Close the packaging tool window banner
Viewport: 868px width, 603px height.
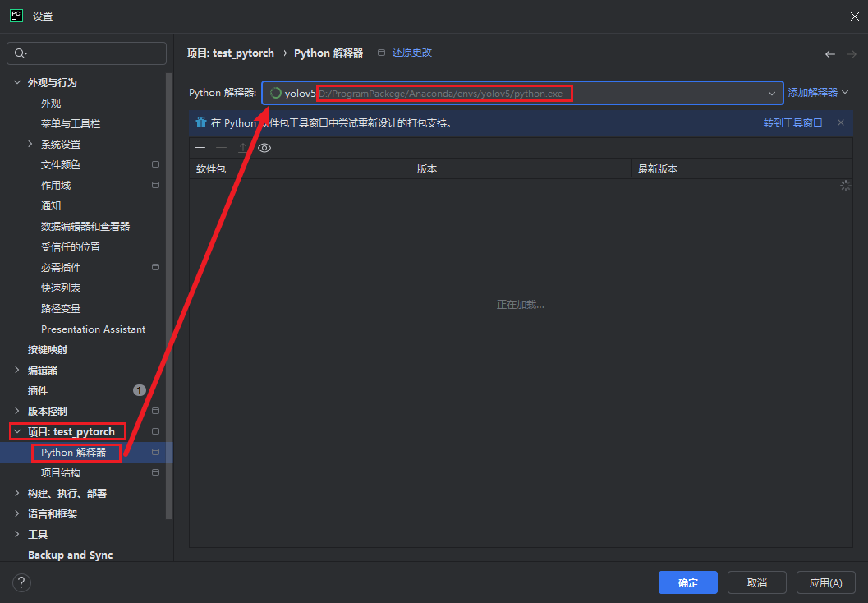click(841, 122)
